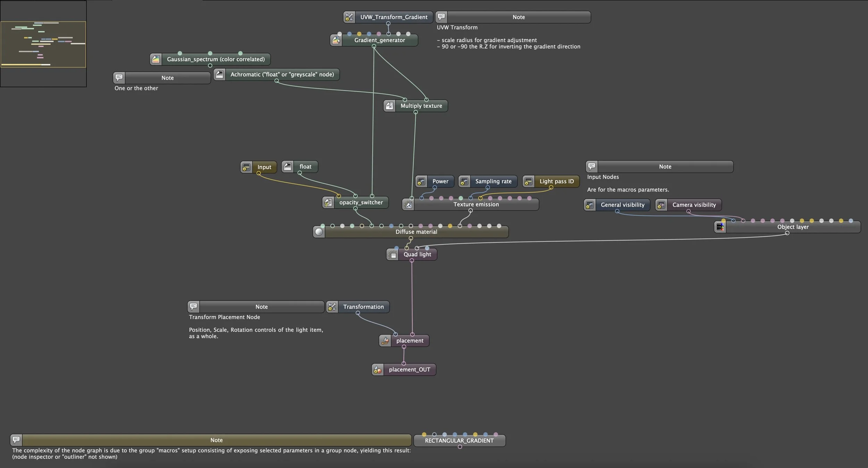Click the Multiply texture node icon
Screen dimensions: 868x468
tap(389, 106)
